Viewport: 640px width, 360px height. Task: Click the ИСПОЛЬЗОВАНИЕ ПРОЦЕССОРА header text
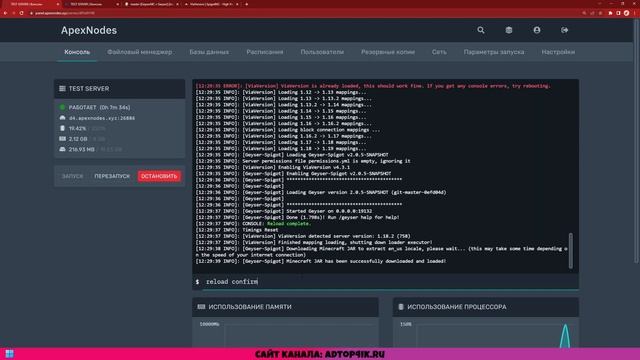(457, 307)
